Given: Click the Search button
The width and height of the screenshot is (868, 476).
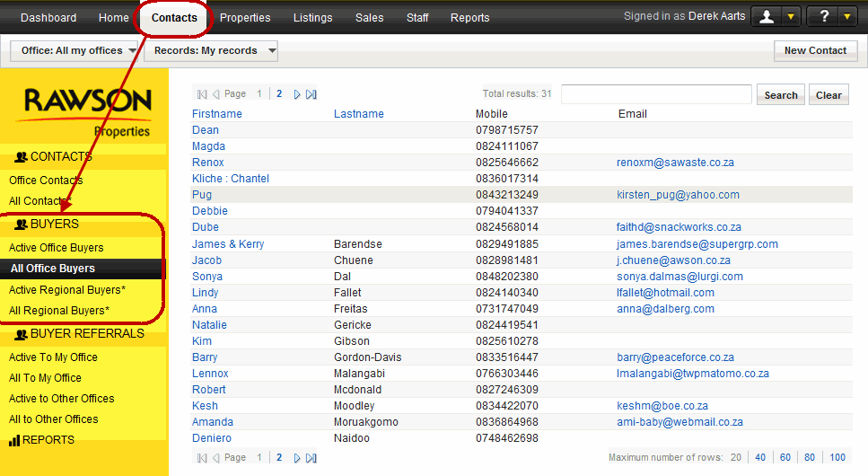Looking at the screenshot, I should (780, 95).
